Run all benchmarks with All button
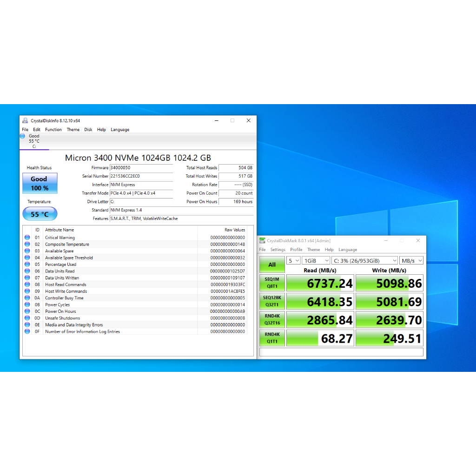This screenshot has width=476, height=476. [272, 264]
